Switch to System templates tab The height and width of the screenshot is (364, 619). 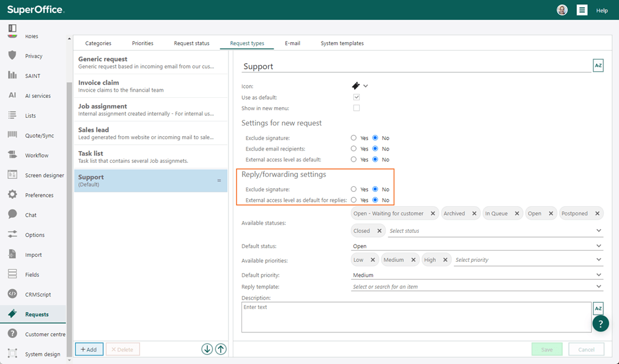[342, 43]
